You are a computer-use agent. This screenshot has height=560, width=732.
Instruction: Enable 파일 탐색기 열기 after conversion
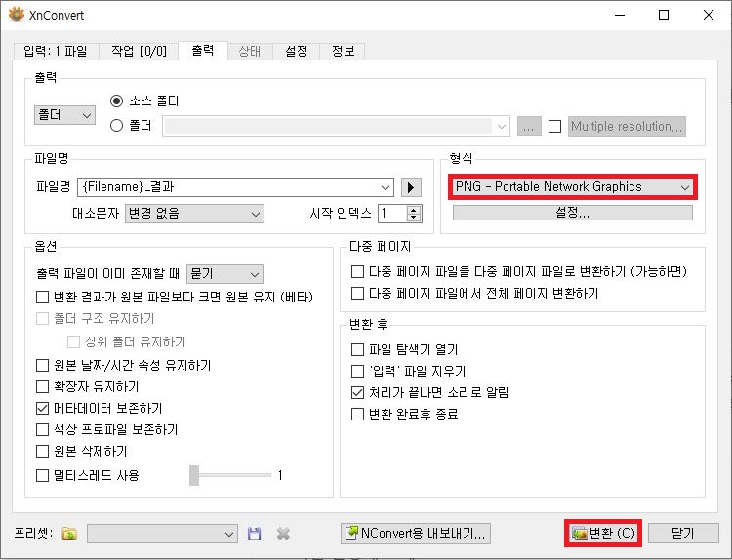point(357,349)
